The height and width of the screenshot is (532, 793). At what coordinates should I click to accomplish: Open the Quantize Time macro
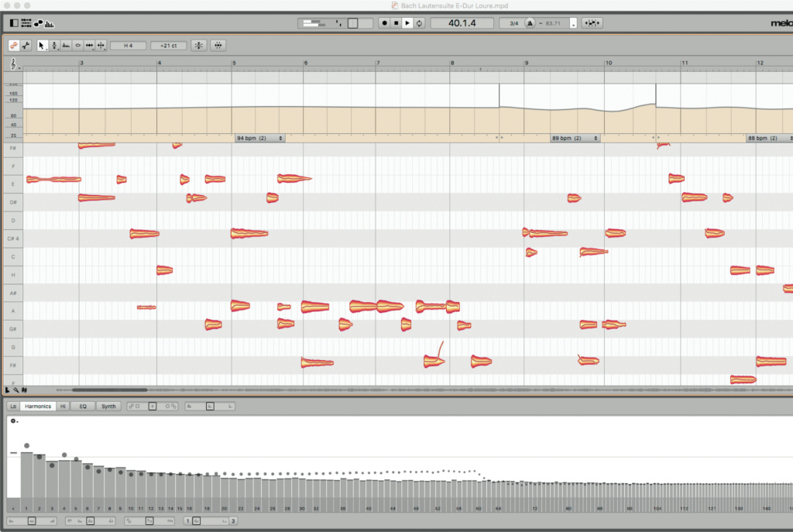pyautogui.click(x=219, y=46)
